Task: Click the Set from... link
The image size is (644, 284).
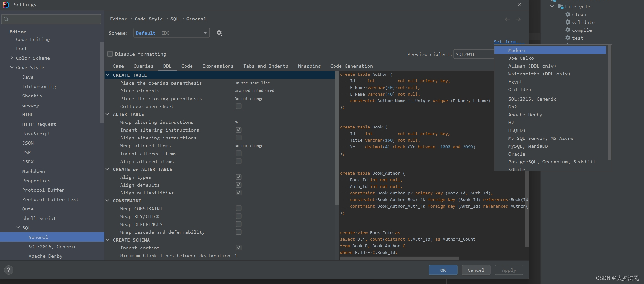Action: pyautogui.click(x=509, y=41)
